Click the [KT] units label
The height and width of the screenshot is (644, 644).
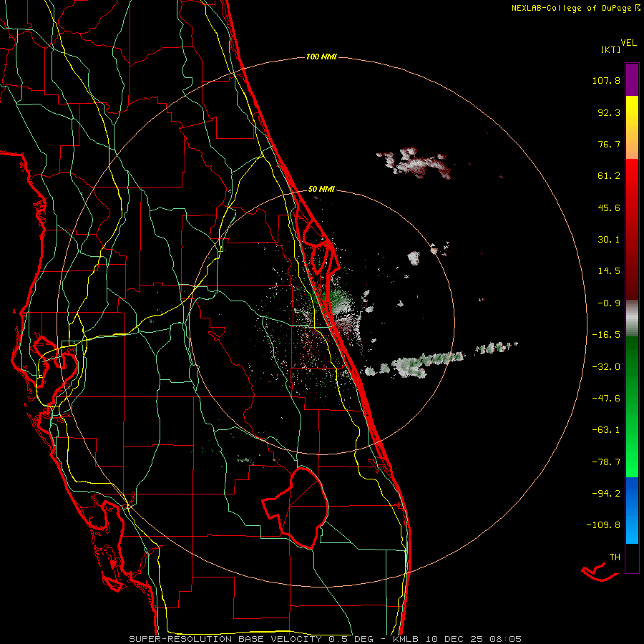(610, 49)
